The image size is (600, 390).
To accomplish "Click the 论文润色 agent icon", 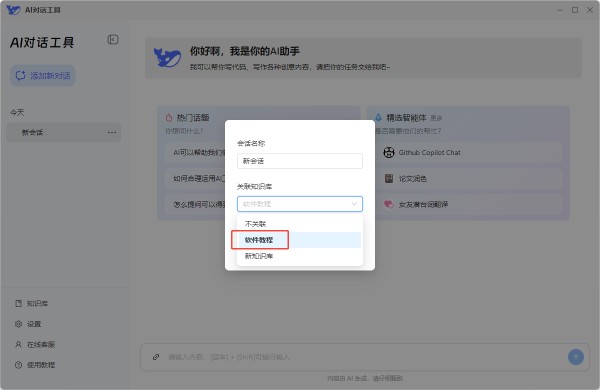I will click(x=389, y=178).
